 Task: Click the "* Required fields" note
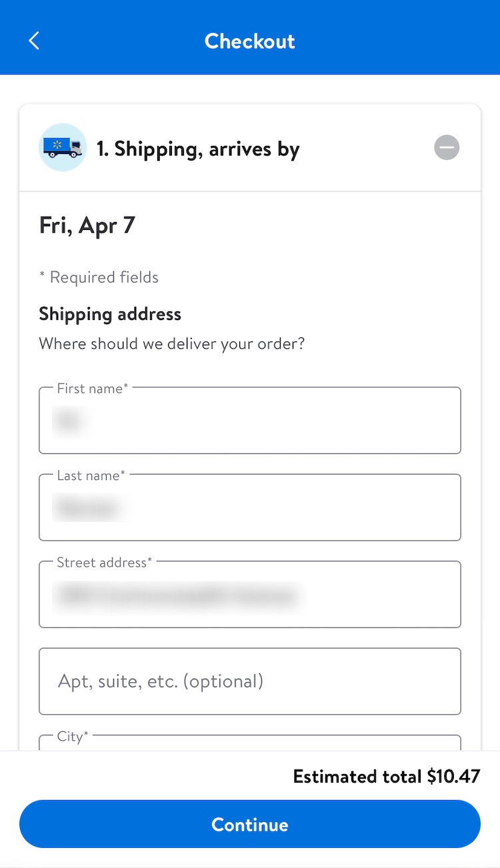pyautogui.click(x=99, y=277)
